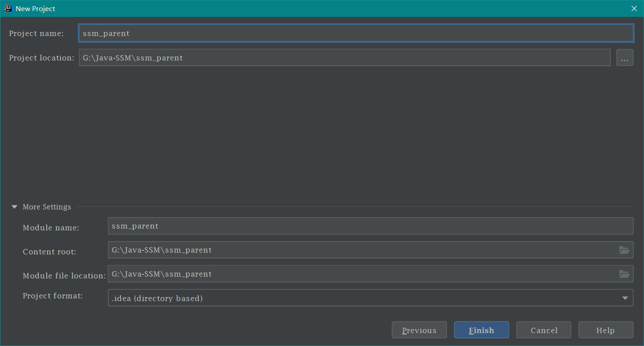Viewport: 644px width, 346px height.
Task: Click the 'New Project' title bar text
Action: [36, 8]
